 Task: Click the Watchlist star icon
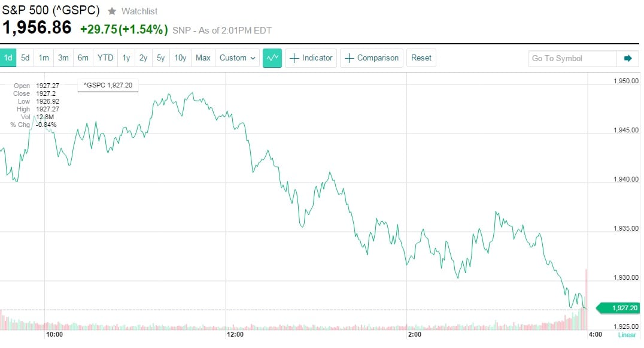pos(112,11)
